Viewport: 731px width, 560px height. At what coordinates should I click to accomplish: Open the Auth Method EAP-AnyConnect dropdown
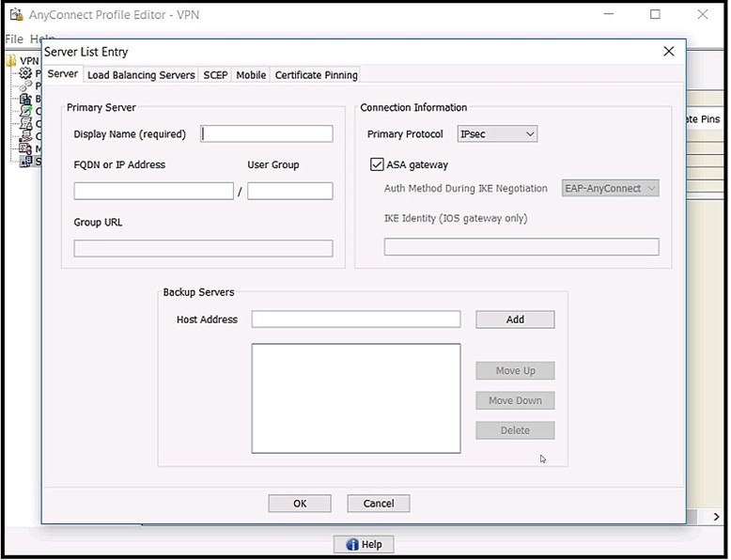pos(610,189)
